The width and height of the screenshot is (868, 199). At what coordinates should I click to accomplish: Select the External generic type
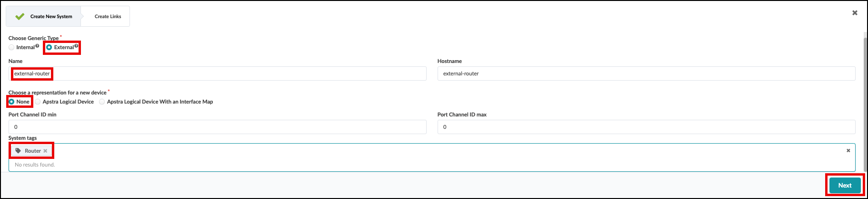pos(49,47)
